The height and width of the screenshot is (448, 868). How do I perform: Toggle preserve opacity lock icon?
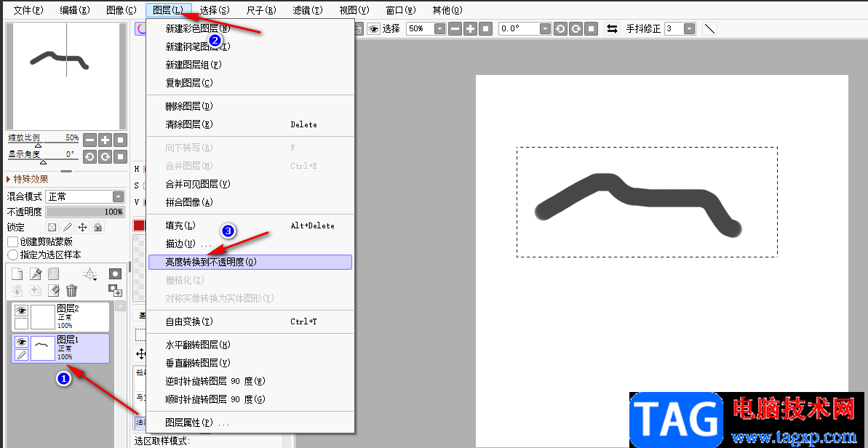coord(52,228)
